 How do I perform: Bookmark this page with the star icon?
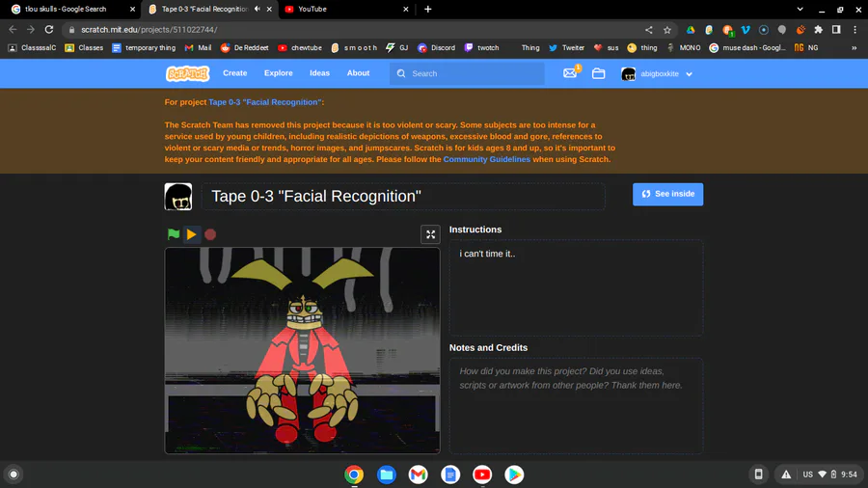tap(667, 30)
